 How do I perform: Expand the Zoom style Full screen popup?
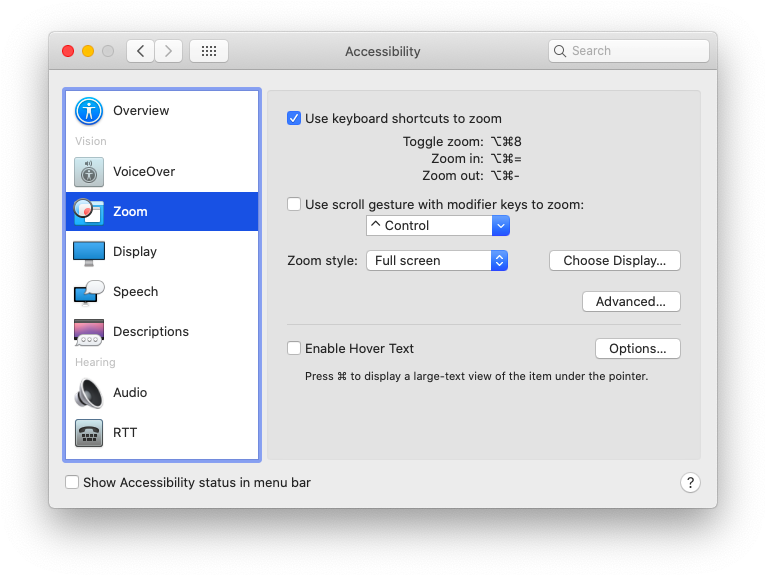[x=437, y=260]
